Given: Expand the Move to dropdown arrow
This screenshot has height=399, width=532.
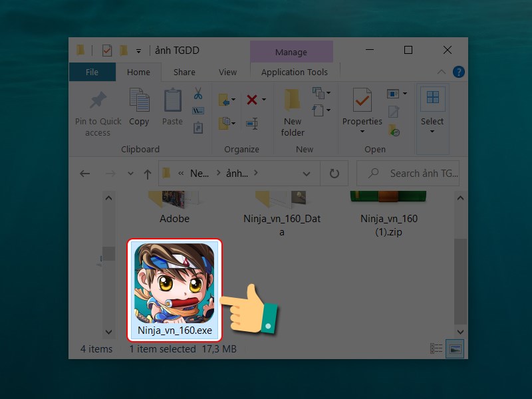Looking at the screenshot, I should click(233, 99).
